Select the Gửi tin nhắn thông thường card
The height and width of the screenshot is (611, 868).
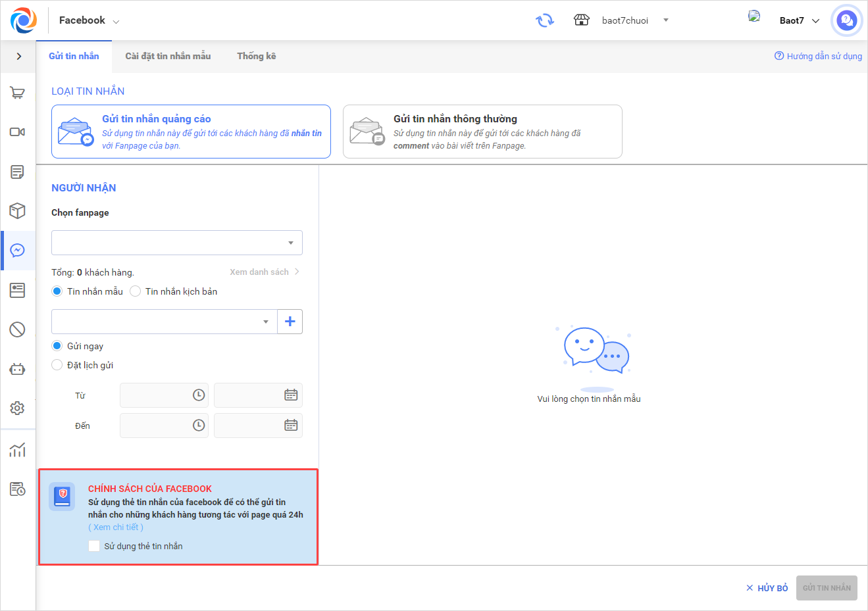[x=482, y=132]
